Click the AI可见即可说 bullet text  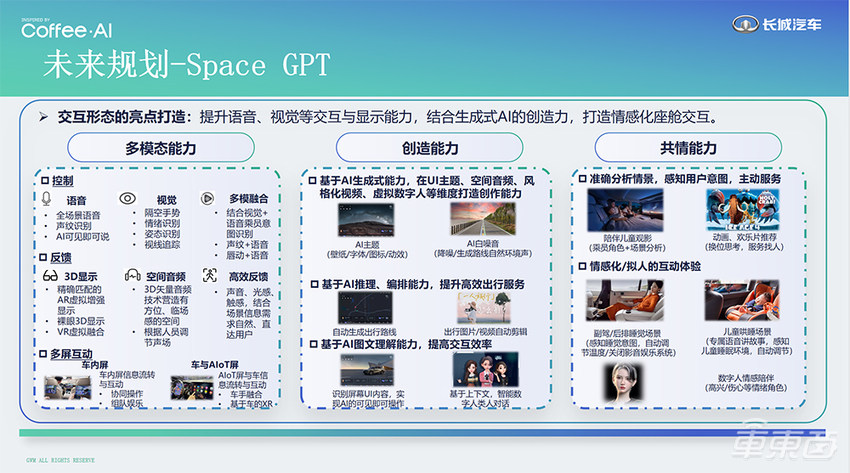point(82,237)
